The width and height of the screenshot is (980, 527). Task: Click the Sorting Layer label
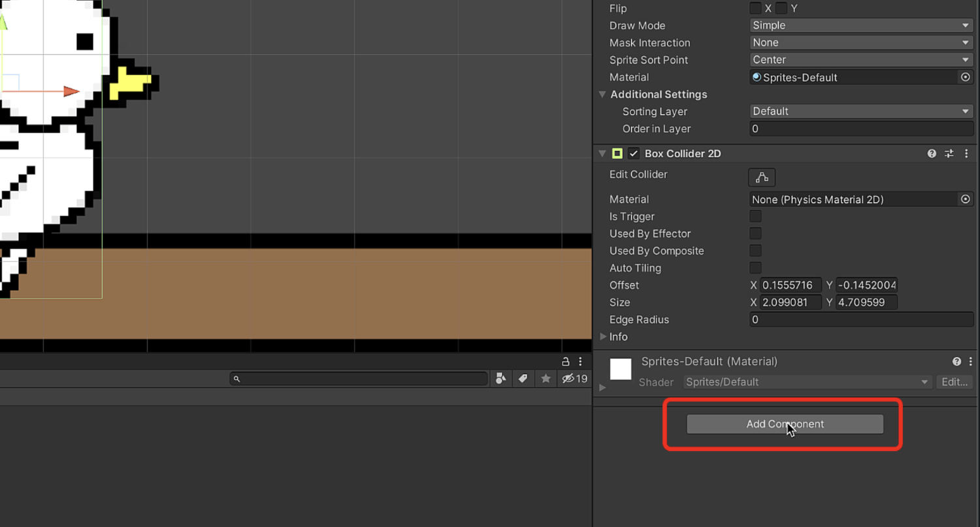point(655,112)
